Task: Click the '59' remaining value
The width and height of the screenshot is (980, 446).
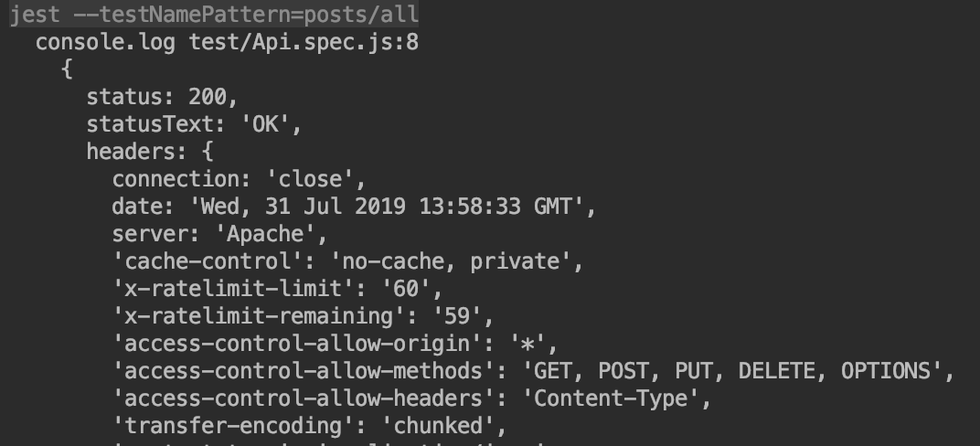Action: pos(457,316)
